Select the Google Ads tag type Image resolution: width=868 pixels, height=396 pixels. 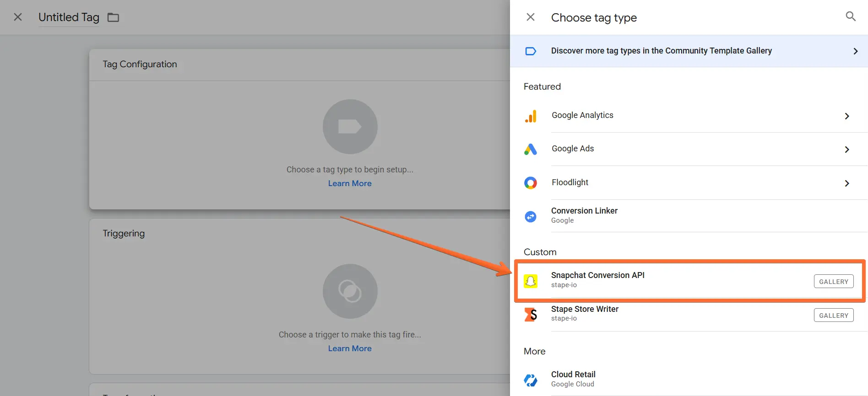click(689, 149)
